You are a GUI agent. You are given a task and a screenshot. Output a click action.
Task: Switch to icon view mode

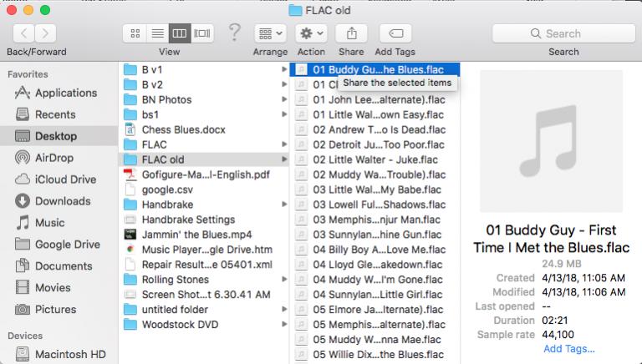pyautogui.click(x=135, y=33)
